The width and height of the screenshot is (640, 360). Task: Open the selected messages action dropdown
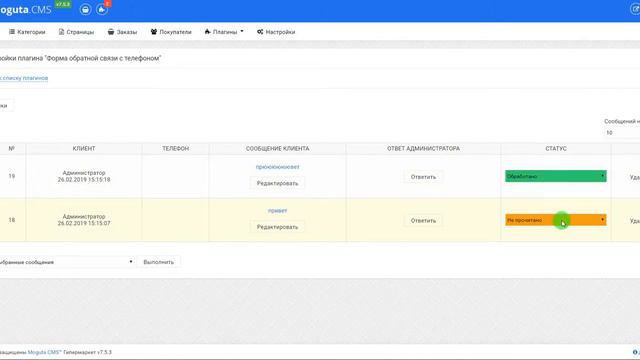tap(67, 262)
